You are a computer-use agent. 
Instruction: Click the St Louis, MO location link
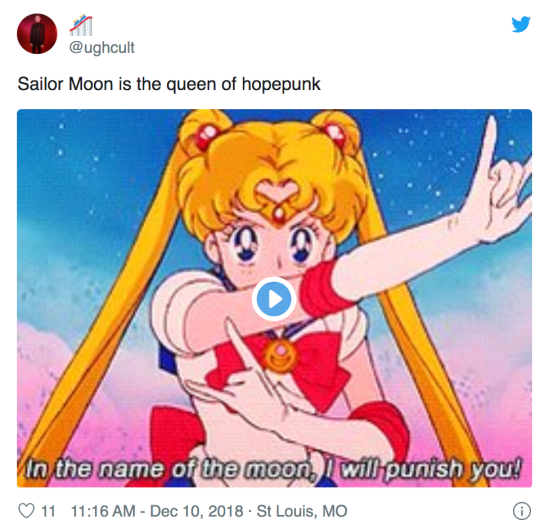302,511
